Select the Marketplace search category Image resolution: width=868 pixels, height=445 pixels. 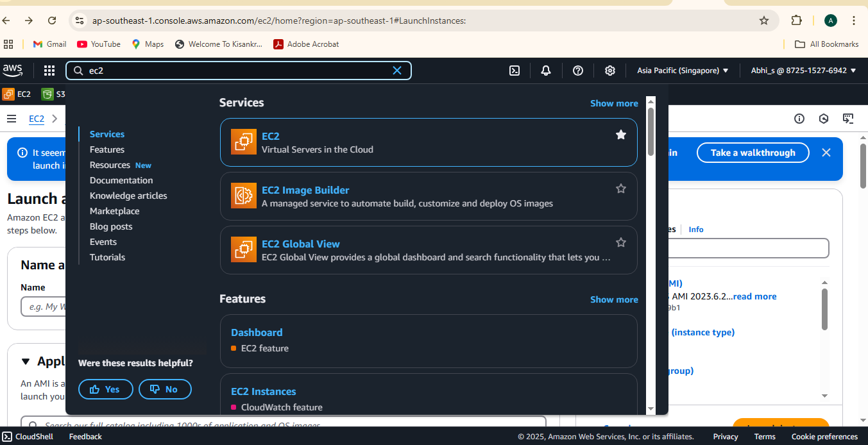point(115,211)
